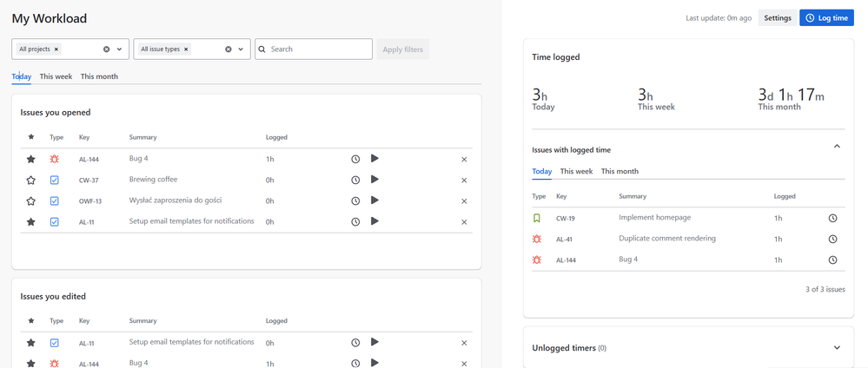Open log time clock for AL-11 in opened issues
This screenshot has width=868, height=368.
pyautogui.click(x=355, y=221)
